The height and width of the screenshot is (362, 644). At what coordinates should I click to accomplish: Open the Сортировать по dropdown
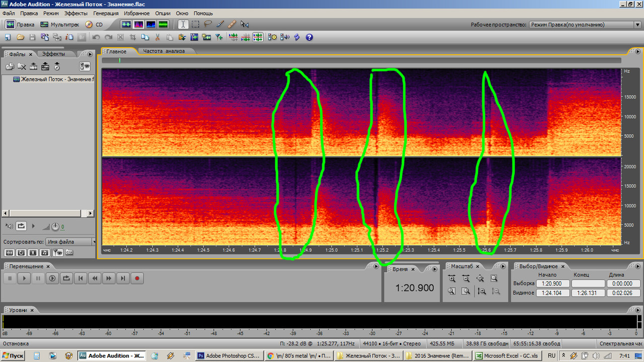click(x=70, y=242)
